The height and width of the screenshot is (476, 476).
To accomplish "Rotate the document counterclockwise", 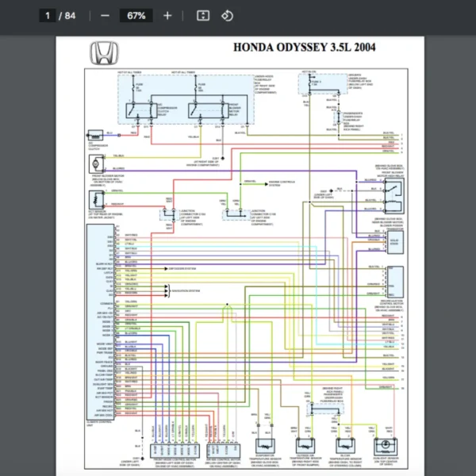I will coord(227,16).
